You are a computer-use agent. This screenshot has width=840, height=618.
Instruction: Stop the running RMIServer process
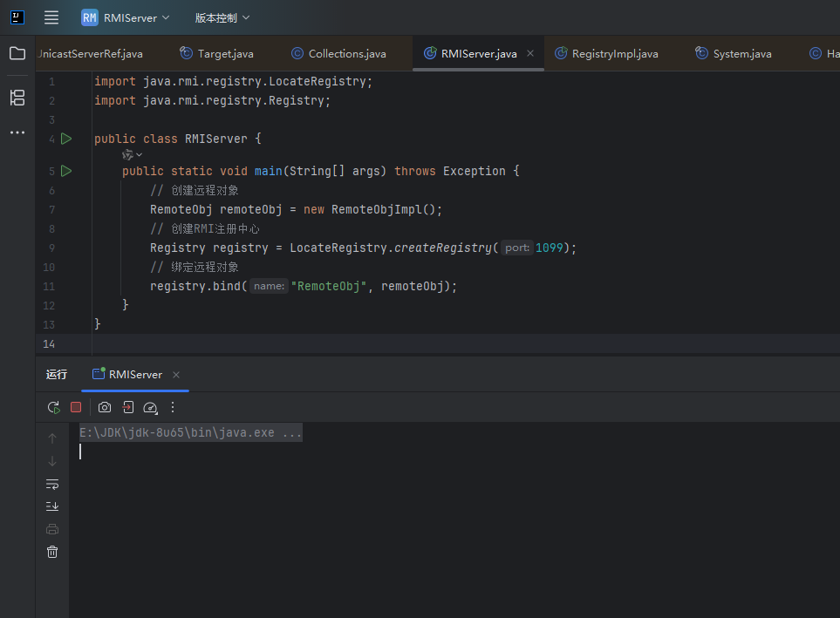[76, 407]
